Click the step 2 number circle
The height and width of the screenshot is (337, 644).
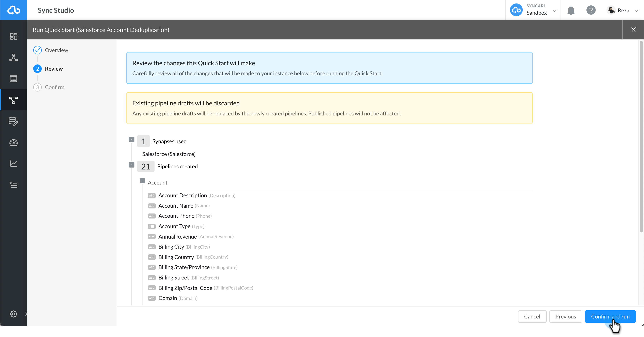pos(37,69)
